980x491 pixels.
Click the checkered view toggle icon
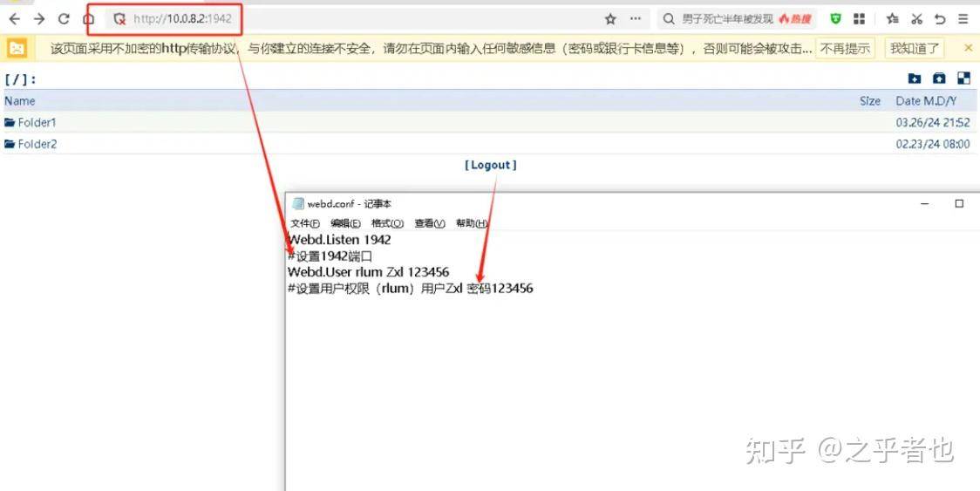964,78
